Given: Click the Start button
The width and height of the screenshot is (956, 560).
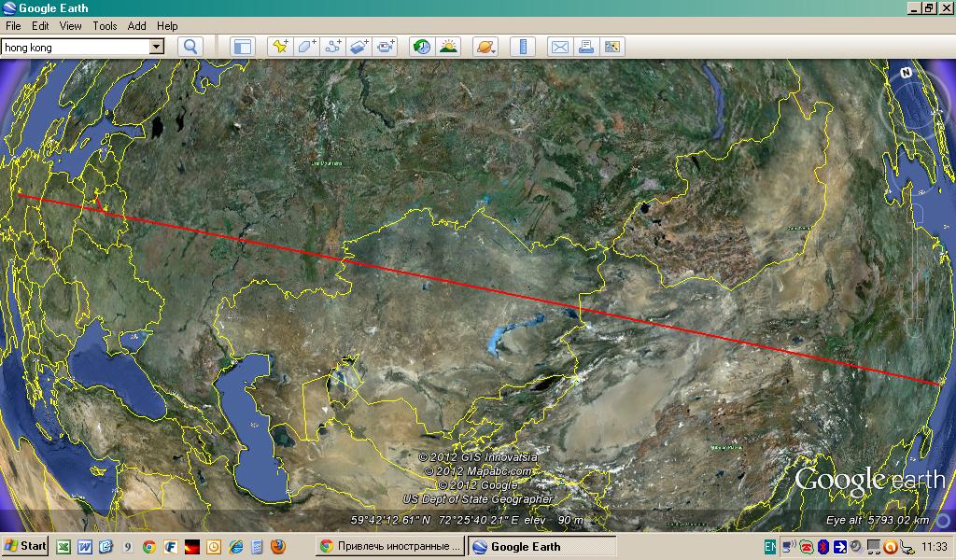Looking at the screenshot, I should 25,546.
